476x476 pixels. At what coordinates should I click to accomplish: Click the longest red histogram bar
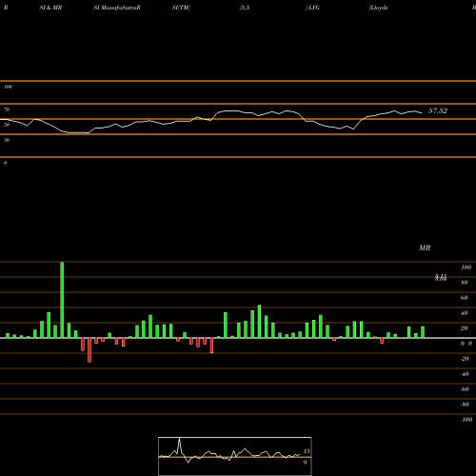click(89, 350)
